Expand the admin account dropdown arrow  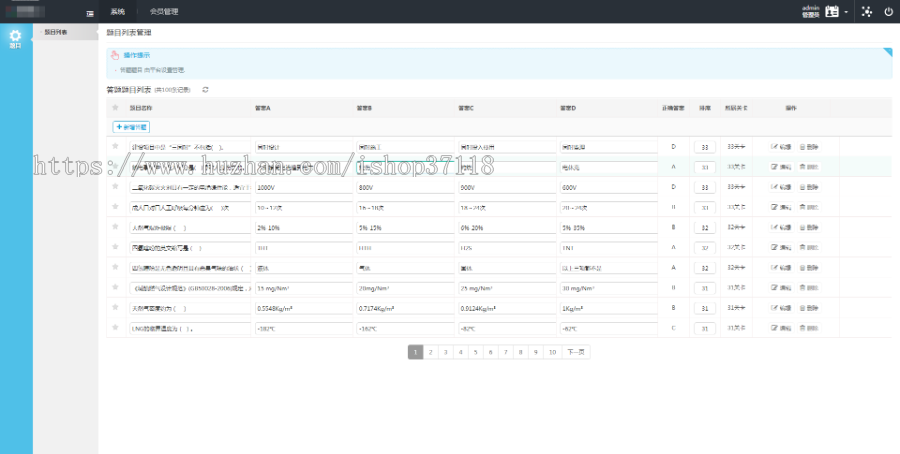pos(846,12)
